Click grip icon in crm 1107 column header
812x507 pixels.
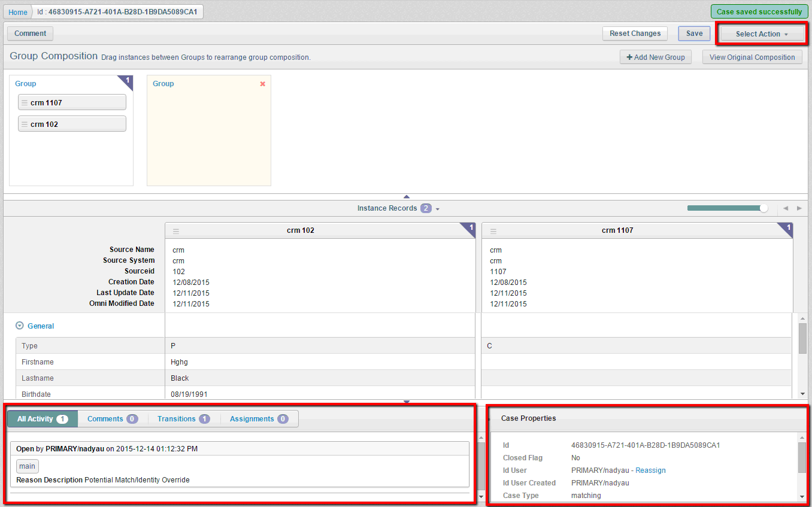493,231
